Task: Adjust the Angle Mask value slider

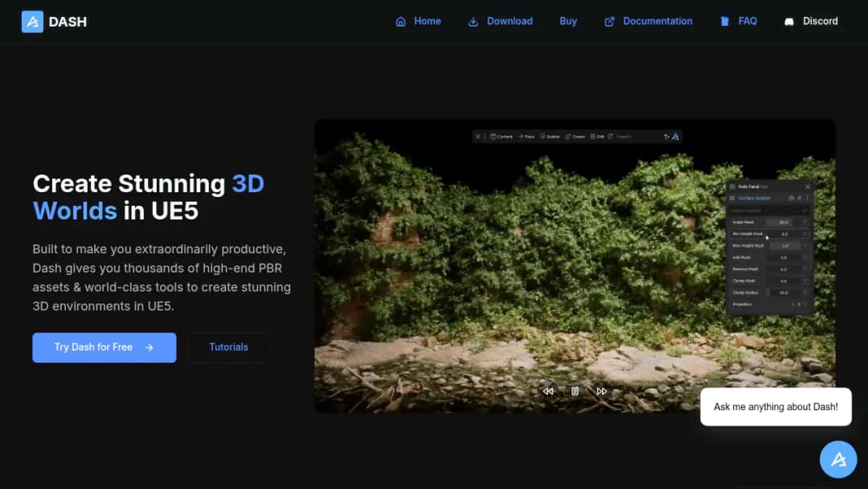Action: [784, 222]
